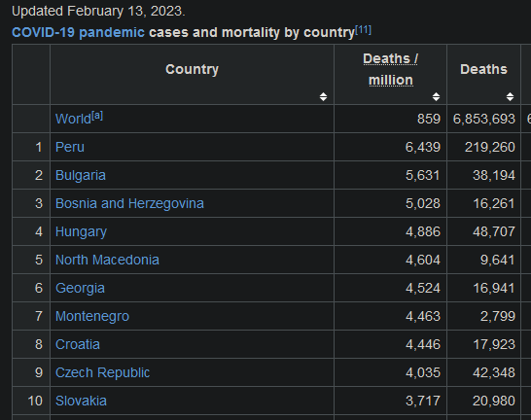The width and height of the screenshot is (531, 420).
Task: Select Hungary deaths per million 4,886
Action: tap(423, 231)
